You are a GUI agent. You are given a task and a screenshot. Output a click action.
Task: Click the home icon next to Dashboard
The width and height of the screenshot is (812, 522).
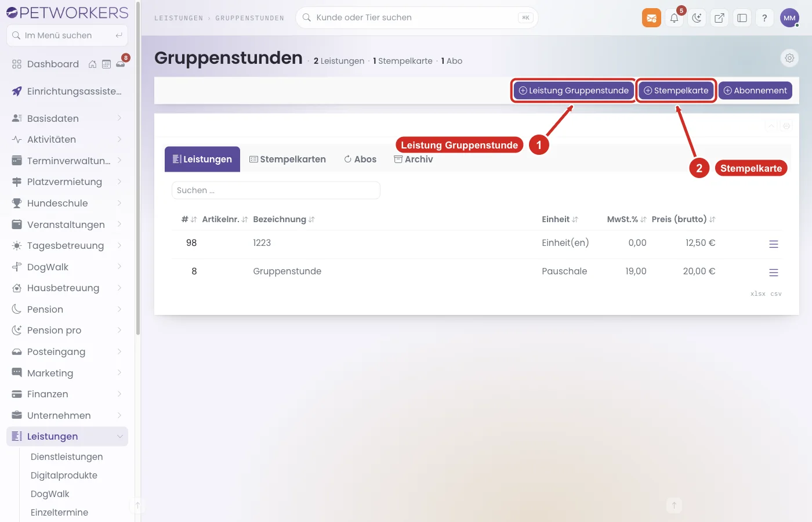[x=92, y=64]
